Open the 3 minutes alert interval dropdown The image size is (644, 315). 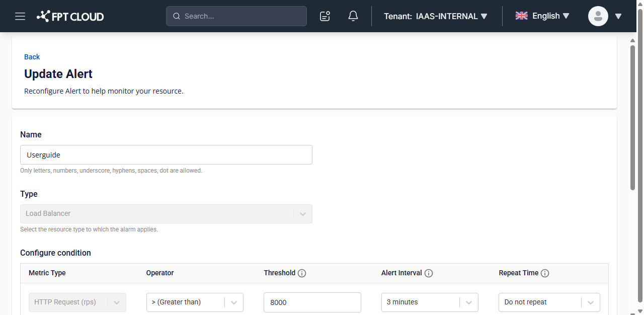430,302
